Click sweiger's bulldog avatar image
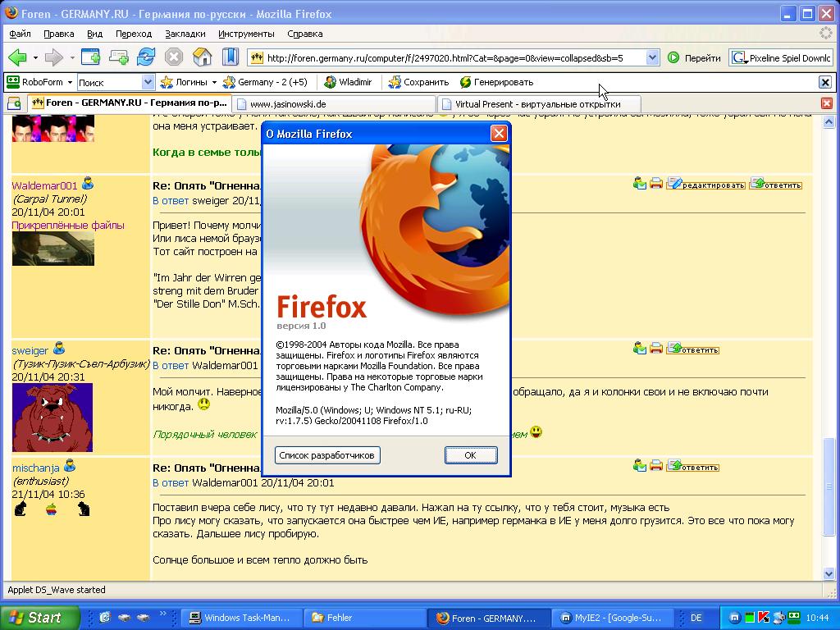The height and width of the screenshot is (630, 840). click(x=52, y=418)
